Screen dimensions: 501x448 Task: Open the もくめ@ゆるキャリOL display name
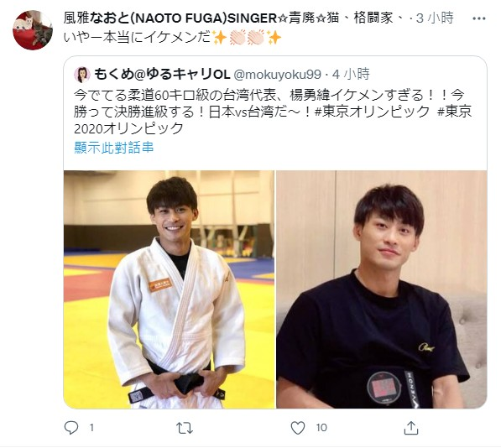pyautogui.click(x=162, y=75)
